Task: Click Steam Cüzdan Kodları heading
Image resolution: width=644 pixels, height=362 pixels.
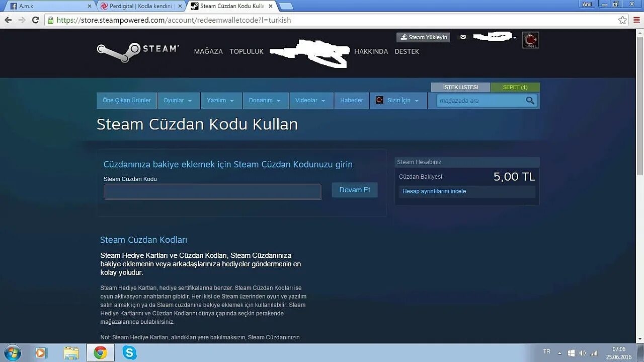Action: [x=143, y=240]
